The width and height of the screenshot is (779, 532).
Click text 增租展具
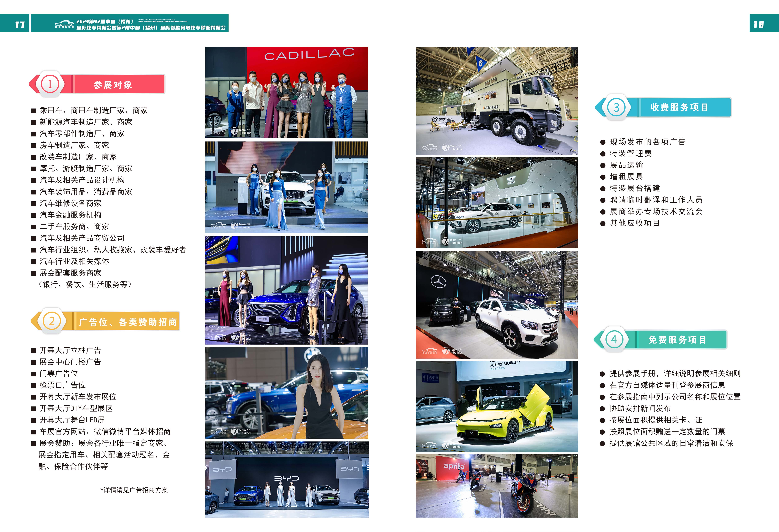626,177
